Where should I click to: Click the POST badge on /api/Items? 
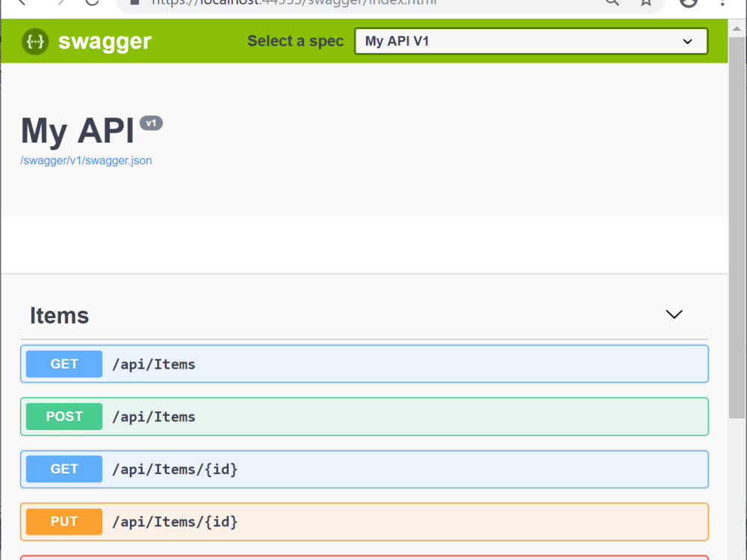[x=63, y=416]
